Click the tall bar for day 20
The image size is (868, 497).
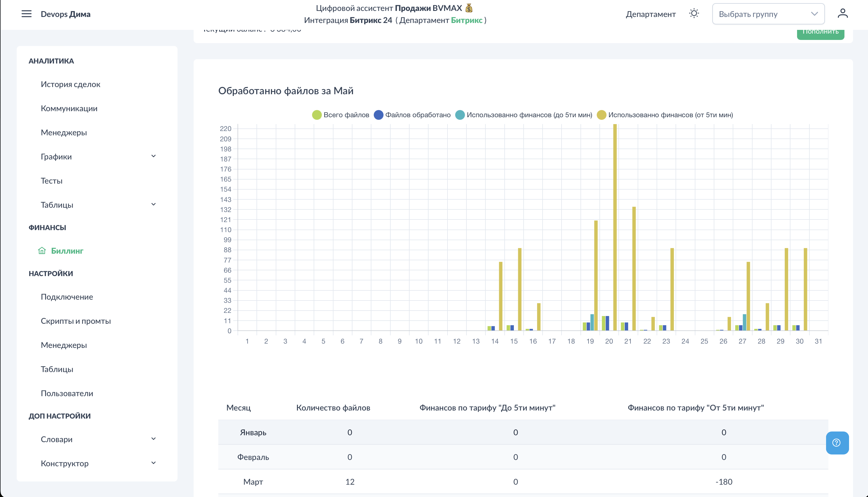click(615, 227)
